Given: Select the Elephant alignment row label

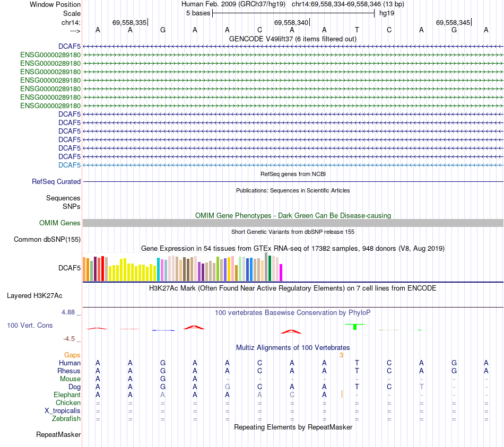Looking at the screenshot, I should pos(67,395).
